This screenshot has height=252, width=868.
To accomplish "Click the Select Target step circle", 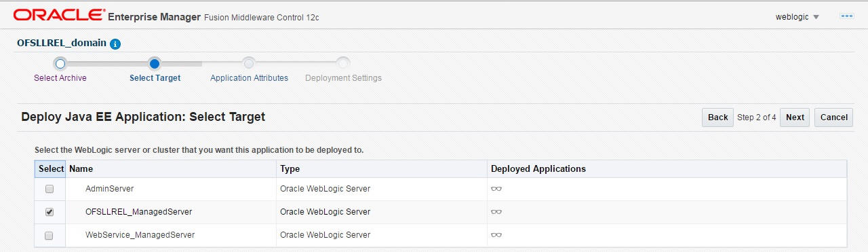I will click(155, 64).
